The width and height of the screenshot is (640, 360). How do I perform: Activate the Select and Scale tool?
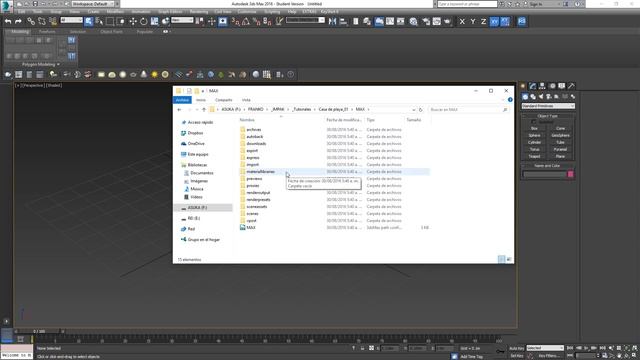pos(154,21)
